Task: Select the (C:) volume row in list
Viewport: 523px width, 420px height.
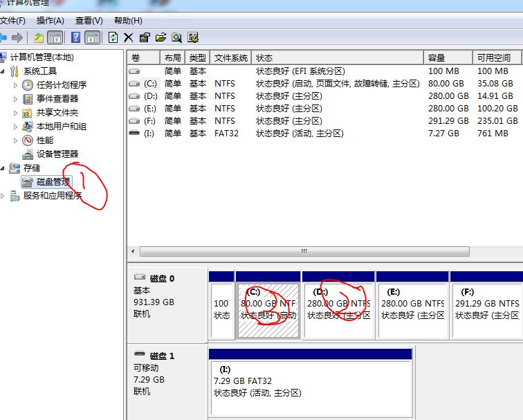Action: tap(324, 84)
